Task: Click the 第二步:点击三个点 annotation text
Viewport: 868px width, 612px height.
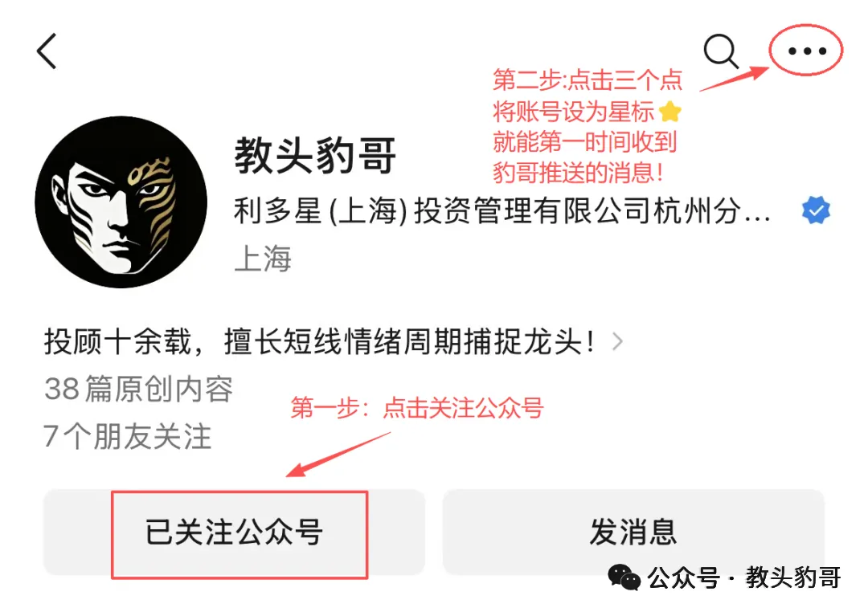Action: [x=588, y=80]
